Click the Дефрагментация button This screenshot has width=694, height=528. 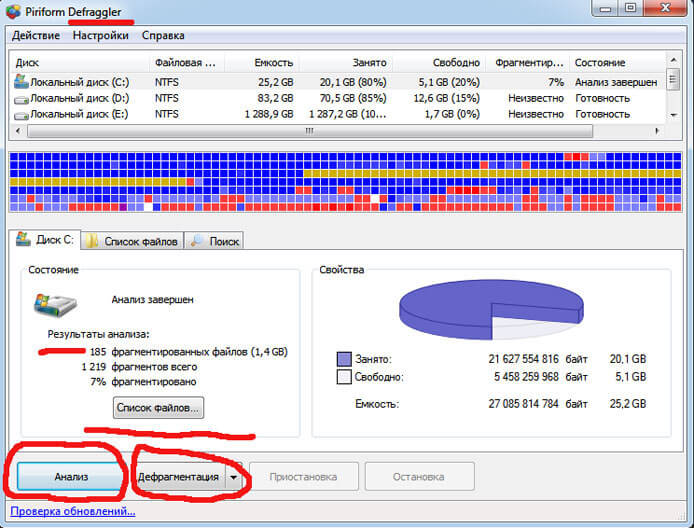(178, 477)
